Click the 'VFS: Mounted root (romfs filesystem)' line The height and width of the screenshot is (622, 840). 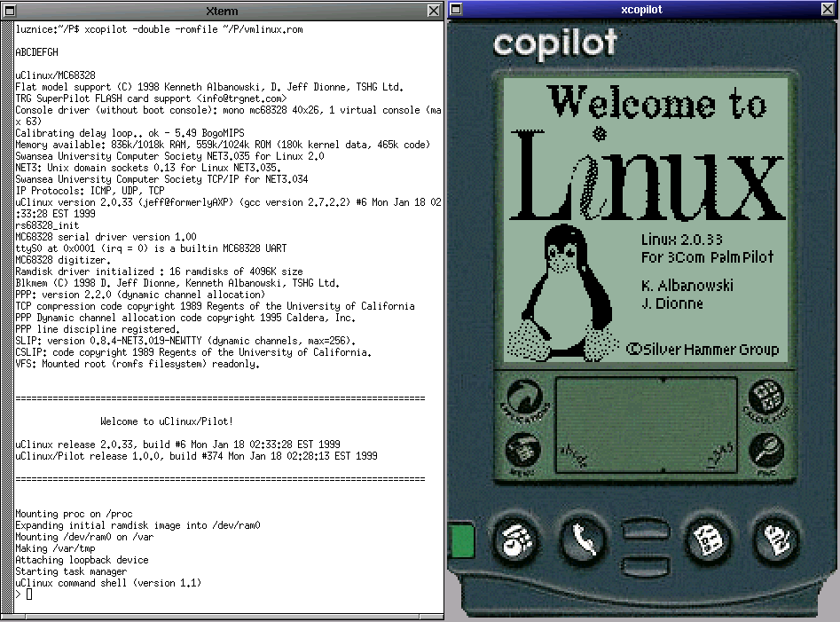[137, 364]
